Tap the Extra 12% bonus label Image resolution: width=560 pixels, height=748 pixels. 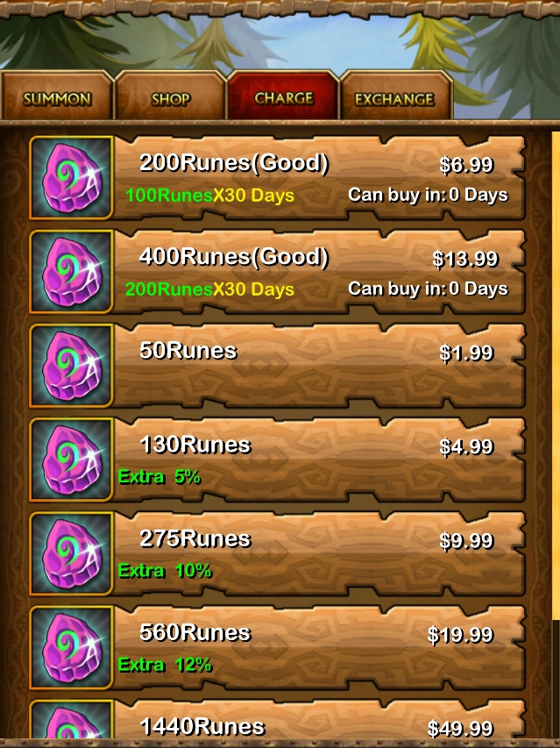[x=165, y=665]
